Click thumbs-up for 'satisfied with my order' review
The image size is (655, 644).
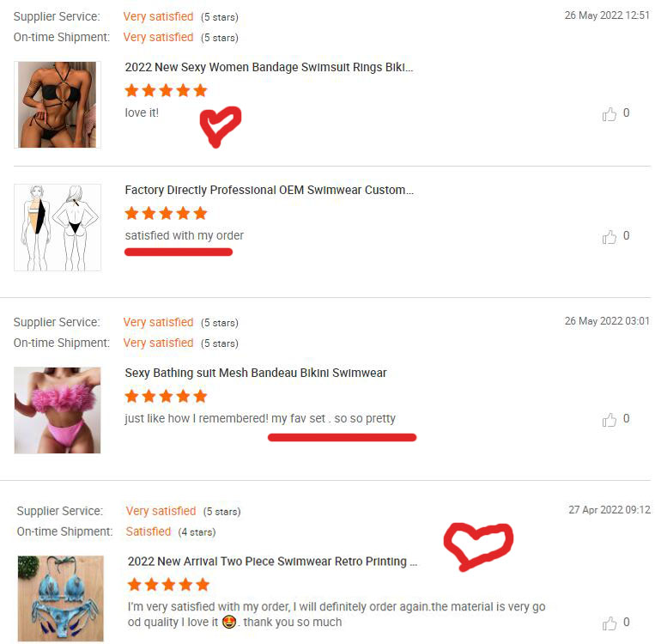pos(609,236)
